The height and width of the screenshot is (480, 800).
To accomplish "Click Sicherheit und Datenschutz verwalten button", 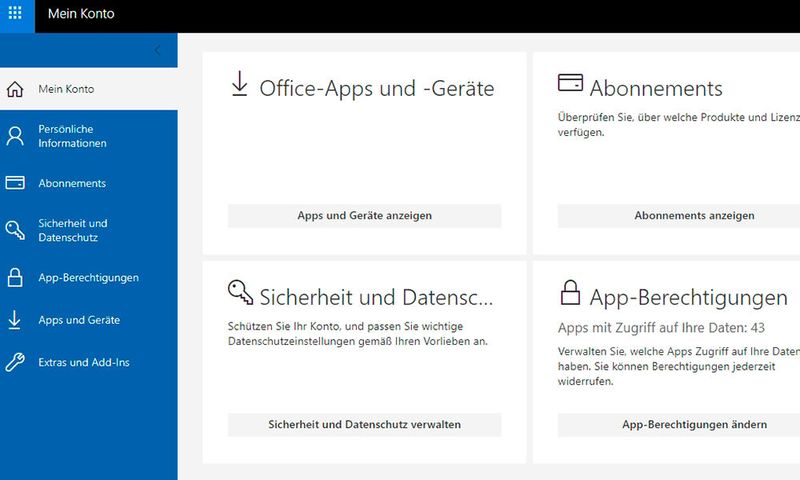I will tap(364, 424).
